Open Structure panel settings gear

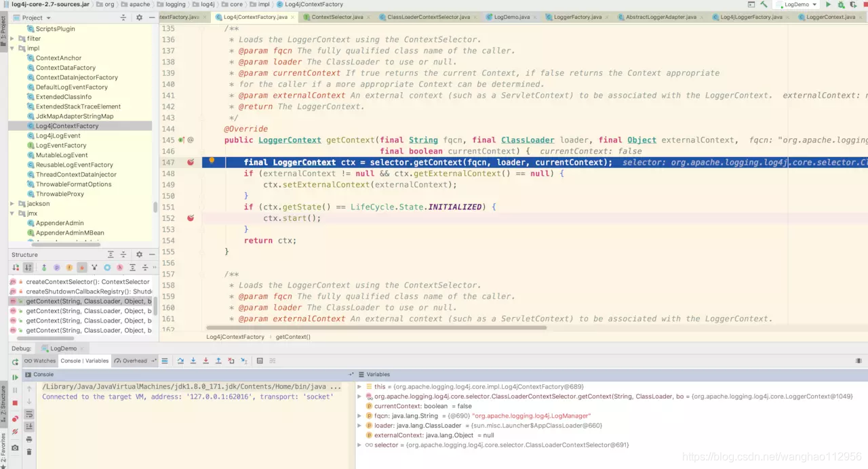point(139,255)
